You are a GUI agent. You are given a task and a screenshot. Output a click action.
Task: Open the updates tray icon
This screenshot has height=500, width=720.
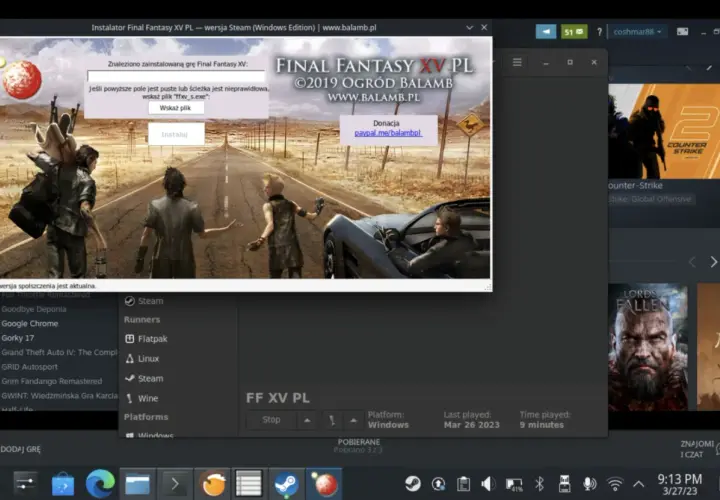coord(438,483)
